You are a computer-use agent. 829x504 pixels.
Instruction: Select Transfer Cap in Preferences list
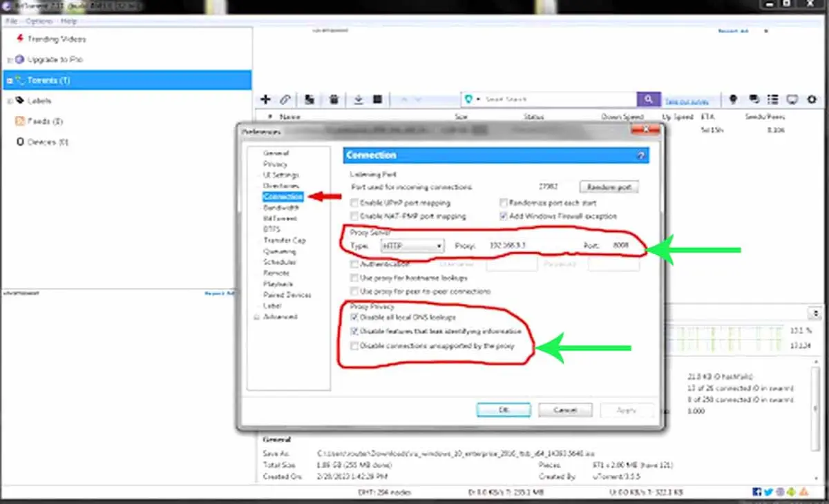click(x=284, y=240)
